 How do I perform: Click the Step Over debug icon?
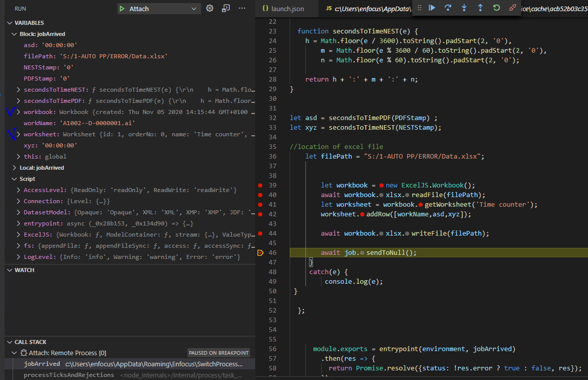pyautogui.click(x=448, y=8)
